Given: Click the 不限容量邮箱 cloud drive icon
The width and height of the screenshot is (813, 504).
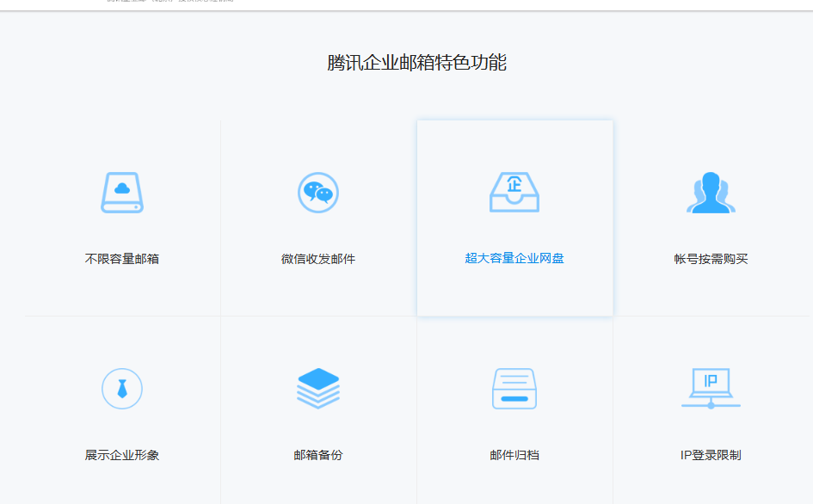Looking at the screenshot, I should [x=121, y=193].
